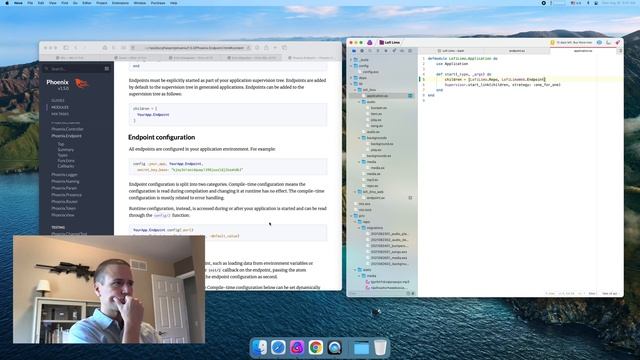Expand the deps folder in Nova
The image size is (640, 360).
point(351,78)
